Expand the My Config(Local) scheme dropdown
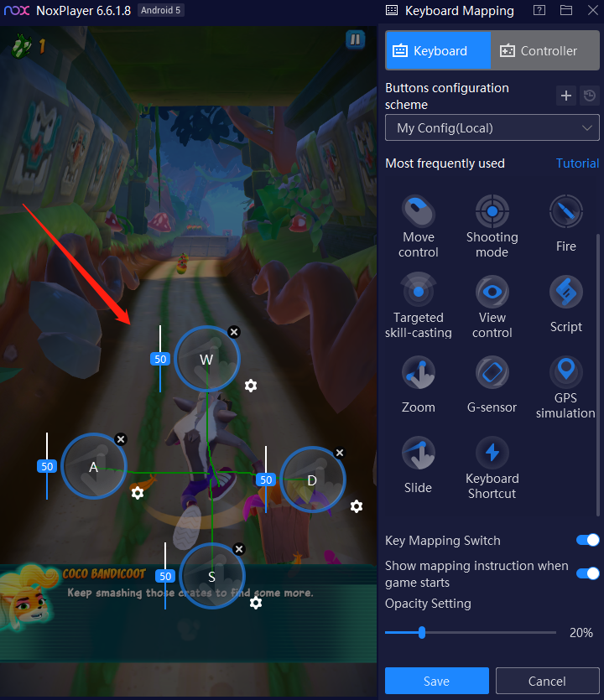The width and height of the screenshot is (604, 700). point(492,127)
